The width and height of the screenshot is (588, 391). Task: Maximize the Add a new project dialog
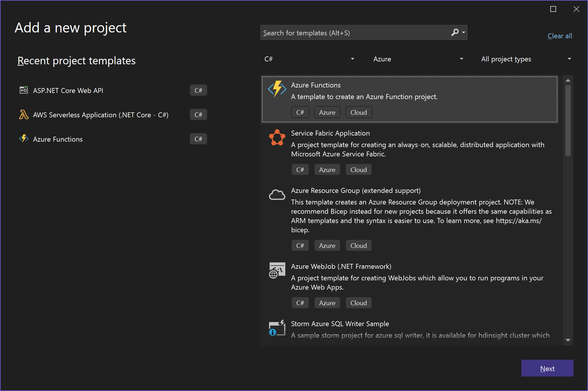[x=553, y=9]
